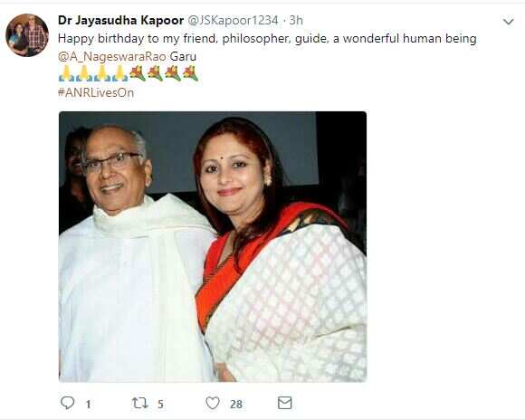Like the tweet with the heart icon
525x420 pixels.
coord(213,403)
